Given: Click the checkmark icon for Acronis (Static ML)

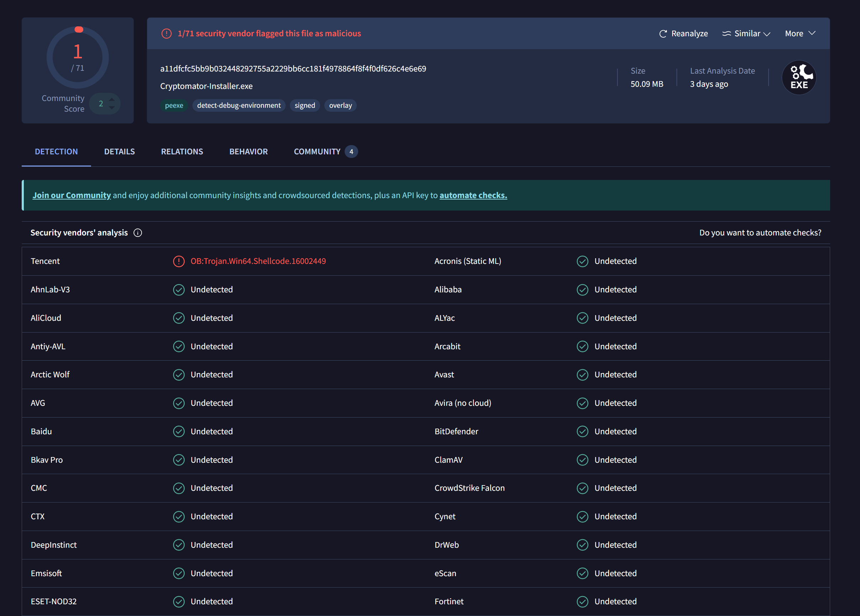Looking at the screenshot, I should [x=582, y=261].
